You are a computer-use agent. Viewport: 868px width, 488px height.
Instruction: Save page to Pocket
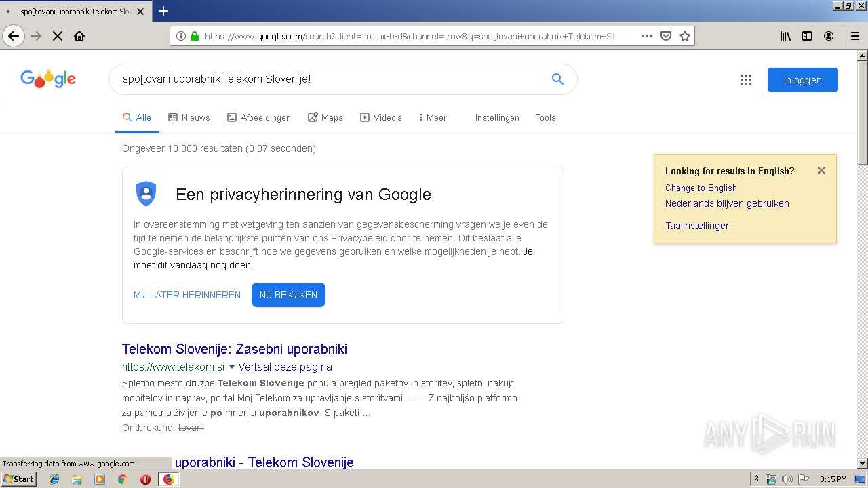666,36
